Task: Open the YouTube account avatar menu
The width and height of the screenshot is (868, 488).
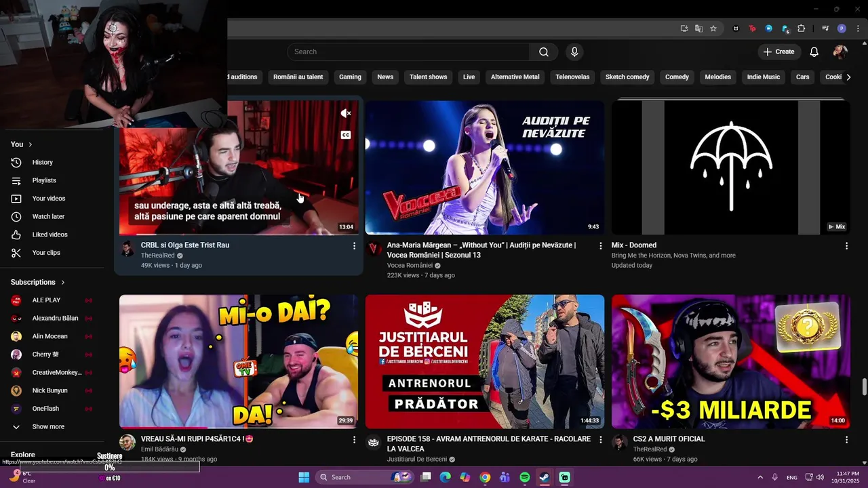Action: (840, 52)
